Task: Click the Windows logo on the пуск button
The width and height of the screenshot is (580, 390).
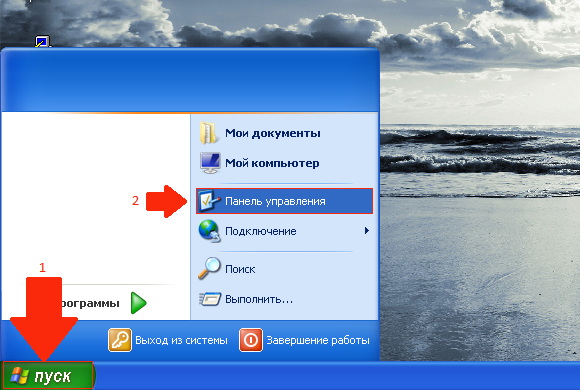Action: tap(20, 376)
